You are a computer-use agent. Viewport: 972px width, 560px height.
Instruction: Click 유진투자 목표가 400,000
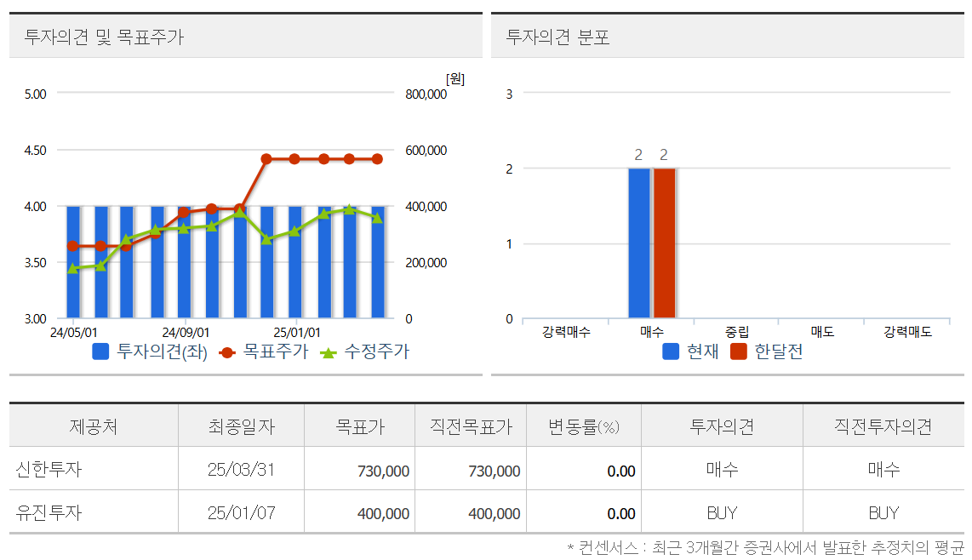click(x=383, y=514)
